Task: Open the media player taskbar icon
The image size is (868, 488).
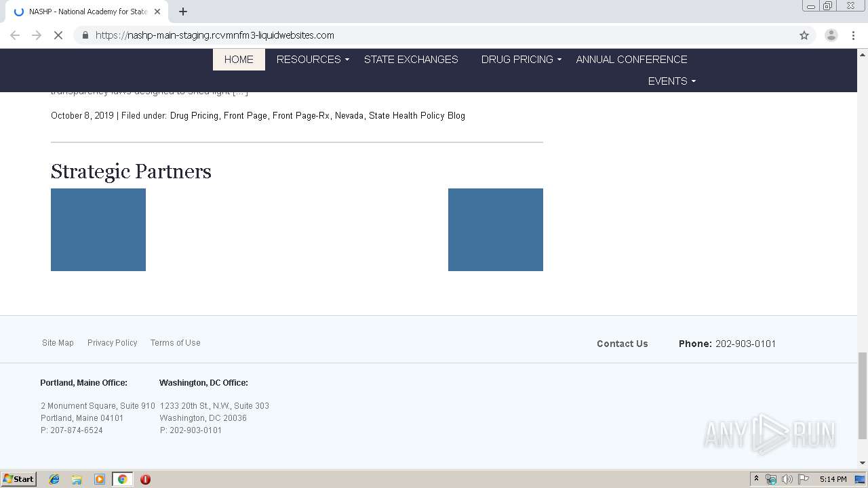Action: (100, 479)
